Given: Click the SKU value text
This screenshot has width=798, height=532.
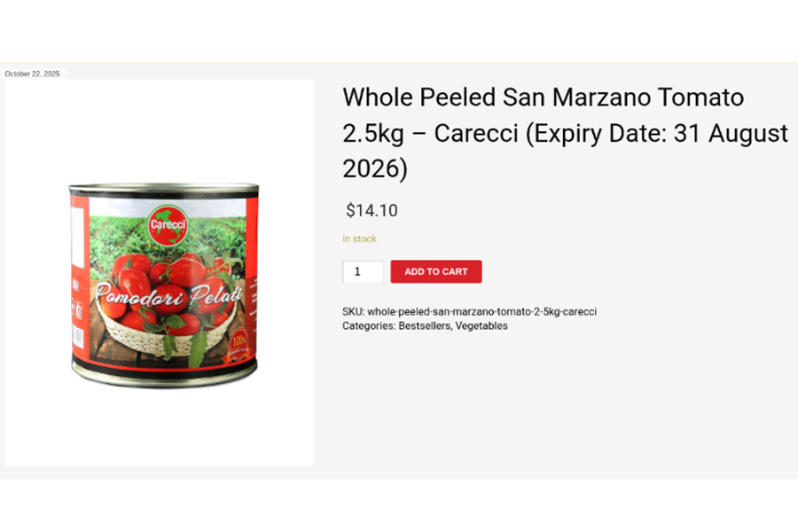Looking at the screenshot, I should tap(481, 312).
